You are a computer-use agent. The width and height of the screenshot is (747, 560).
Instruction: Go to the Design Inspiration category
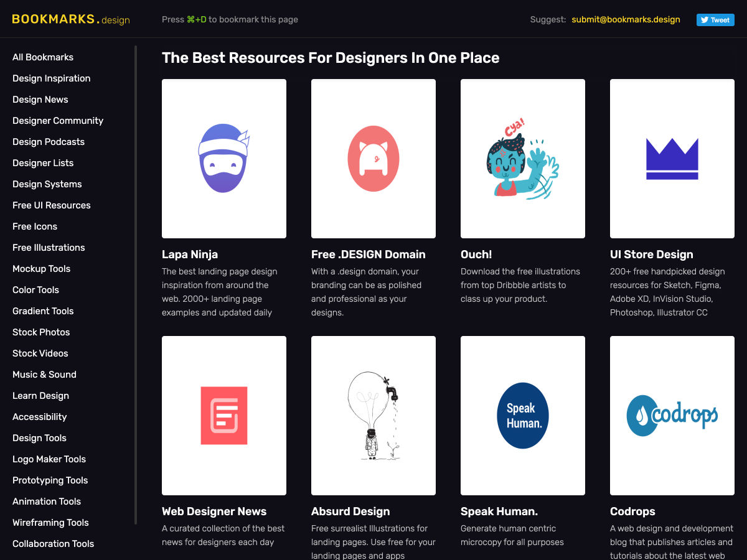[x=51, y=78]
